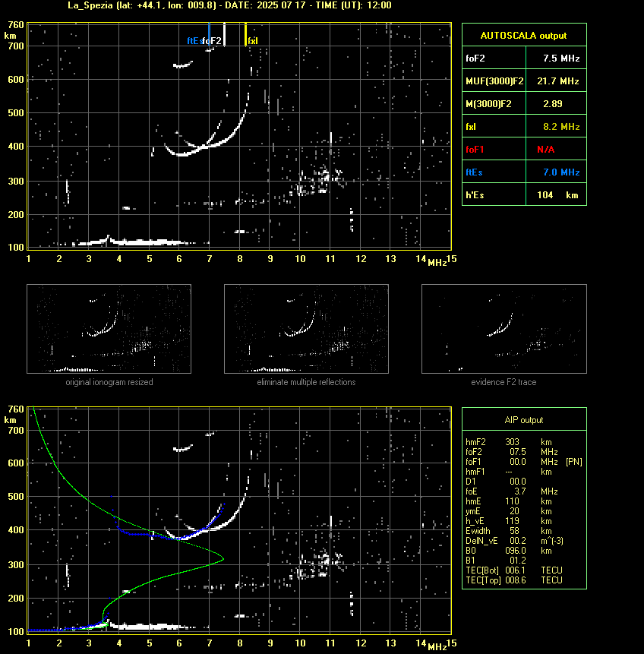Select the red foF1 label in AUTOSCALA table
The width and height of the screenshot is (644, 654).
tap(475, 150)
